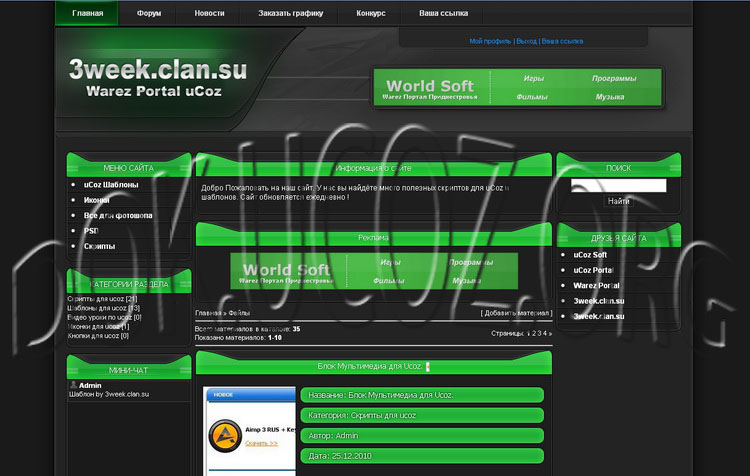Viewport: 750px width, 476px height.
Task: Open the Новости menu item
Action: 209,14
